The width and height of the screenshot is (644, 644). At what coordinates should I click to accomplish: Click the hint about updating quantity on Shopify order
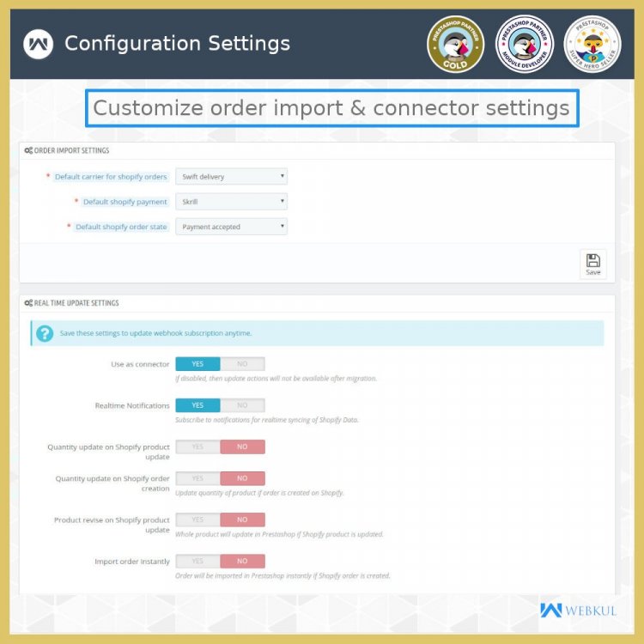pos(259,493)
